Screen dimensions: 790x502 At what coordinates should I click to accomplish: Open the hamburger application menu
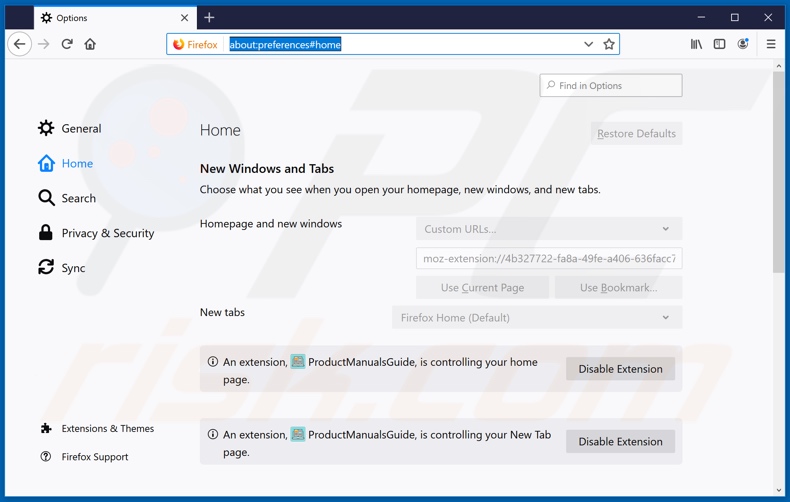point(771,44)
